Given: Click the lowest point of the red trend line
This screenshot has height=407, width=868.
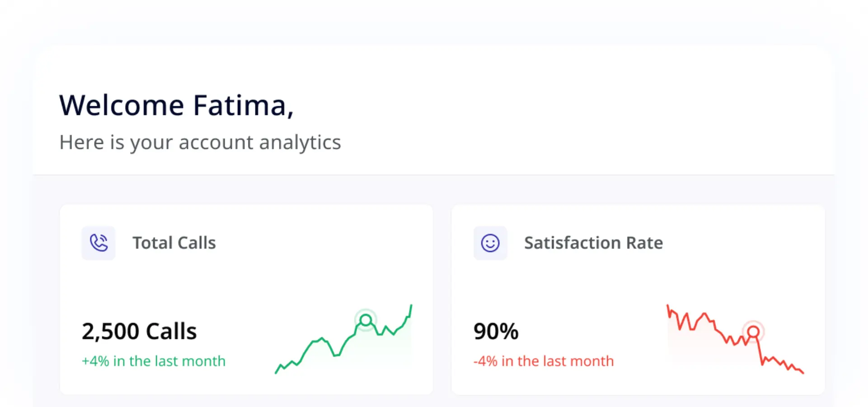Looking at the screenshot, I should click(x=803, y=373).
